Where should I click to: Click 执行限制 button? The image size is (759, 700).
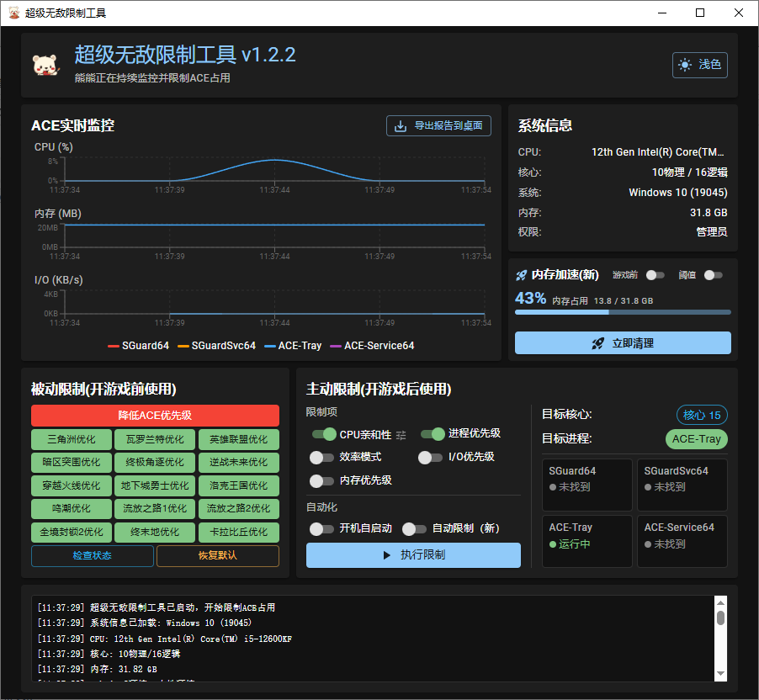pos(413,555)
